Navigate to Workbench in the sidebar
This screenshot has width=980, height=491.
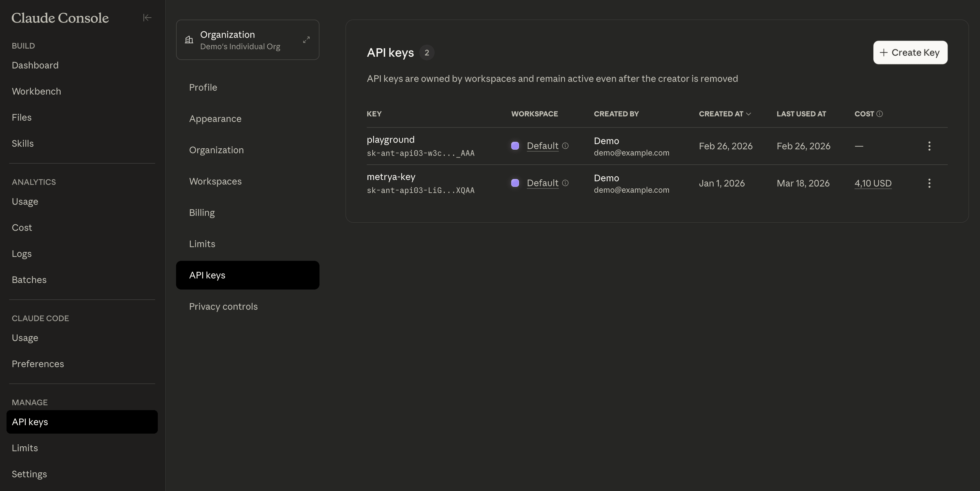[37, 91]
